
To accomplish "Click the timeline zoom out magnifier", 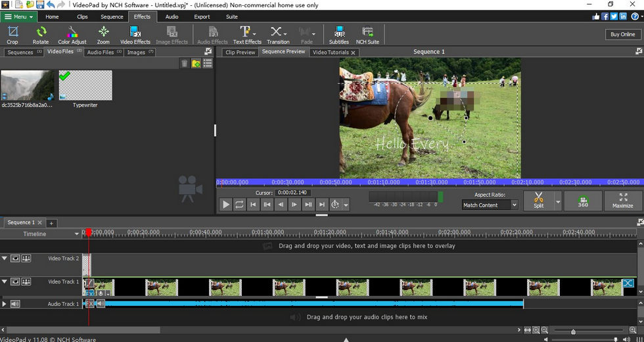I will click(x=544, y=330).
